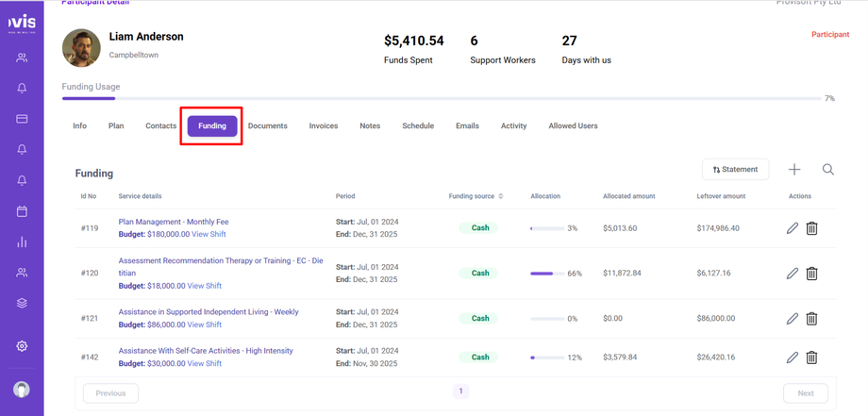The image size is (868, 416).
Task: Click the stacked layers sidebar icon
Action: tap(22, 303)
